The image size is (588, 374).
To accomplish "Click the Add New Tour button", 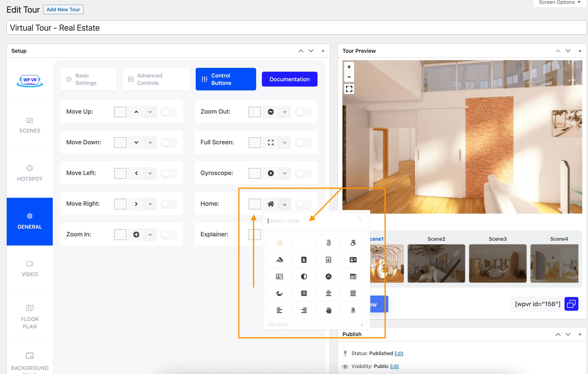I will (64, 9).
